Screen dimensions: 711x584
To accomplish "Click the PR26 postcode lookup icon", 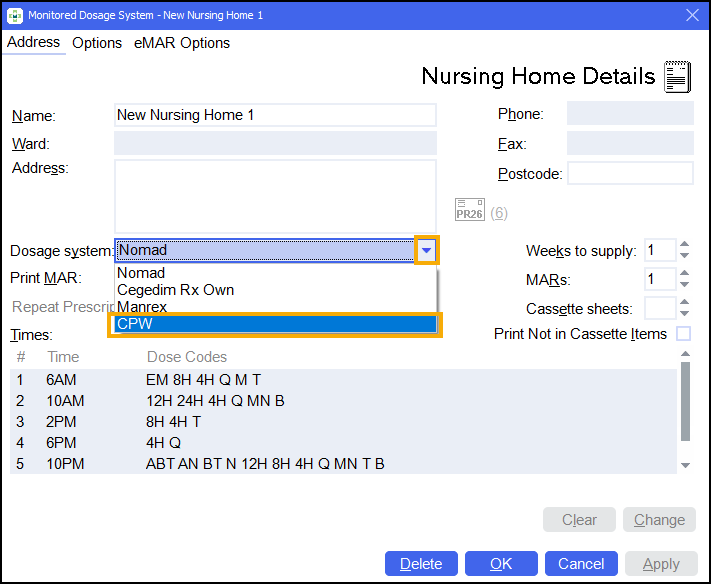I will point(469,210).
